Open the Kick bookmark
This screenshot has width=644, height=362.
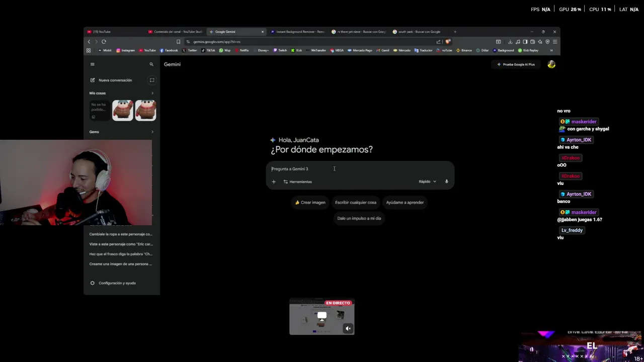click(x=296, y=50)
